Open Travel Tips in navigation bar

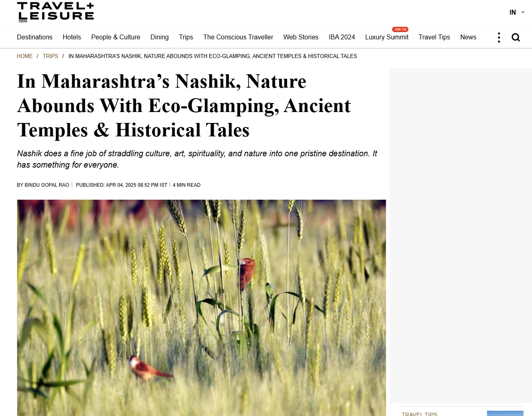434,37
